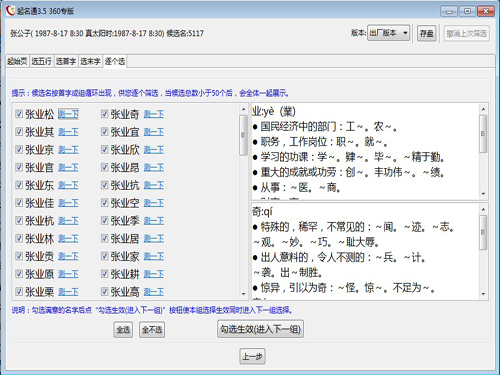The width and height of the screenshot is (500, 375).
Task: Uncheck the 张业昂 checkbox
Action: 105,167
